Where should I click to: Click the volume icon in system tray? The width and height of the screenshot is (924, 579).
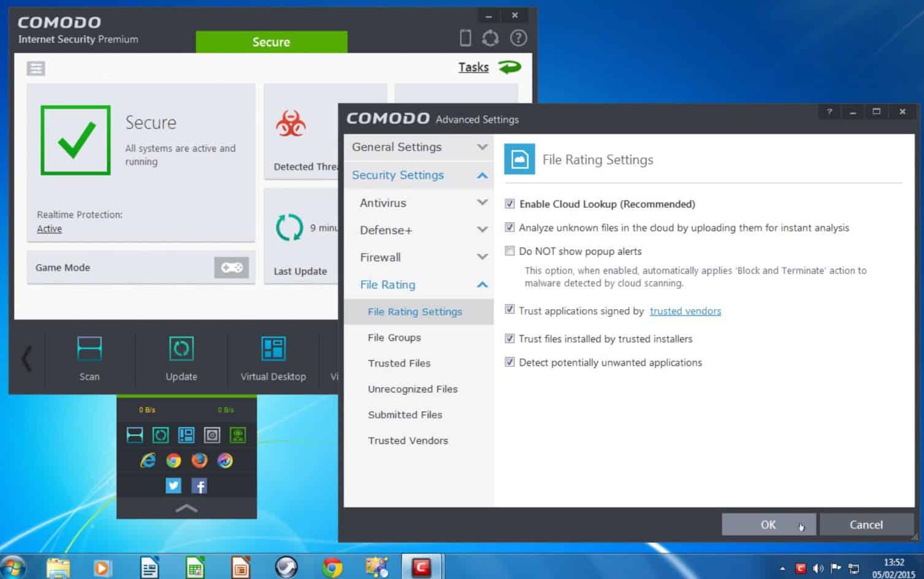tap(818, 569)
